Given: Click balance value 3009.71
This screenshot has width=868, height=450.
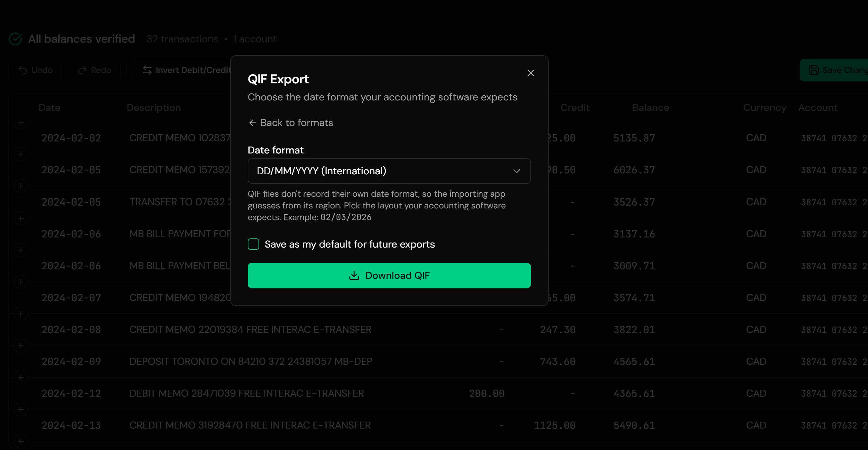Looking at the screenshot, I should click(634, 266).
